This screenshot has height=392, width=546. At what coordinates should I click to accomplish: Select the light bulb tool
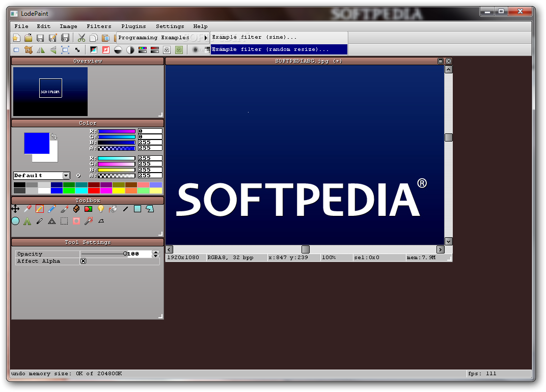pyautogui.click(x=101, y=209)
